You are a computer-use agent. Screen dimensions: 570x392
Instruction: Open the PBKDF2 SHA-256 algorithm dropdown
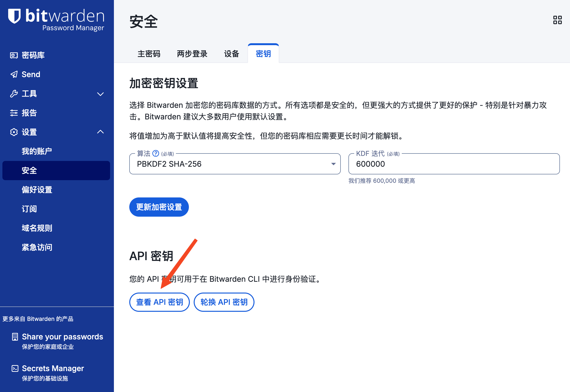click(235, 164)
